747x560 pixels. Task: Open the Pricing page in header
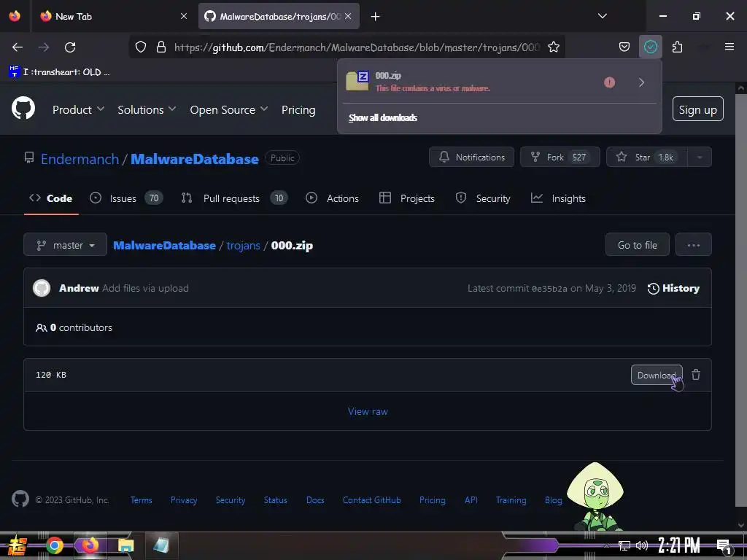pos(298,109)
